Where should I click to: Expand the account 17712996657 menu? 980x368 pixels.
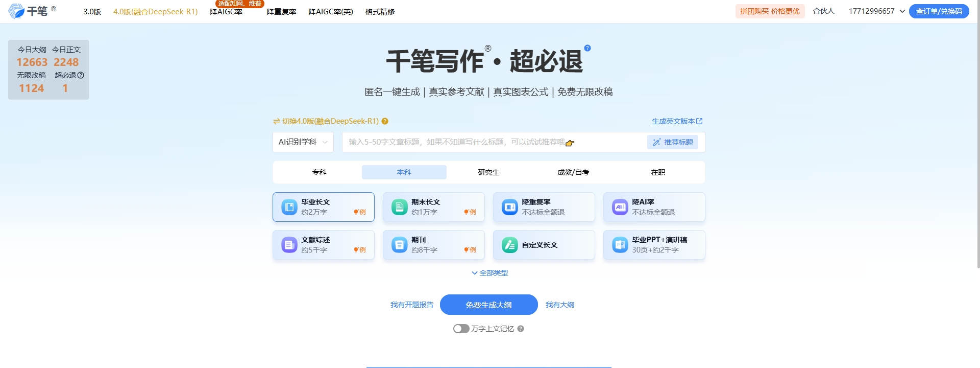tap(902, 11)
